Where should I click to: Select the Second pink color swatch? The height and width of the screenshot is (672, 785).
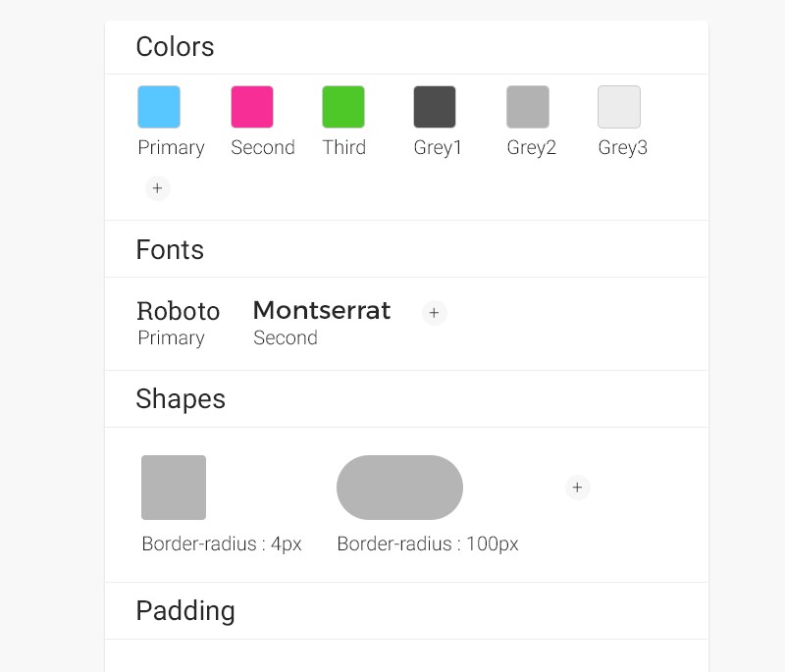(252, 107)
